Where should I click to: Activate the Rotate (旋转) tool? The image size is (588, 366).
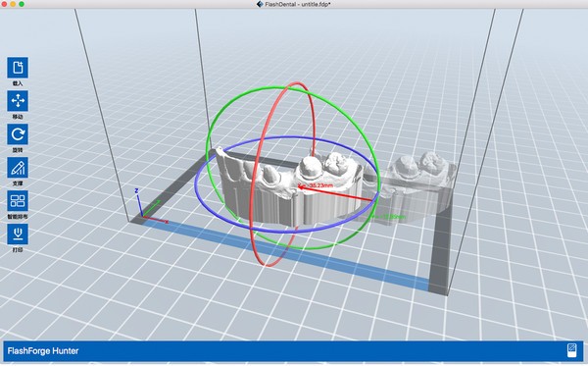(x=18, y=134)
